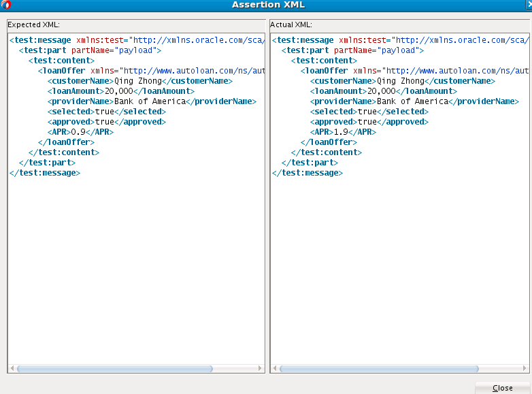532x394 pixels.
Task: Click closing test:part tag in Expected XML
Action: tap(47, 163)
